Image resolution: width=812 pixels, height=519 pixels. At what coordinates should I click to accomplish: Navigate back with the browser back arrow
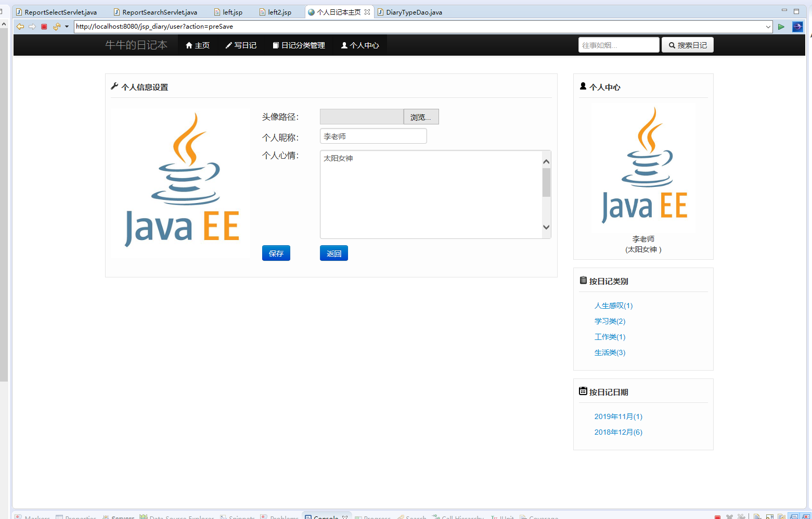click(20, 27)
